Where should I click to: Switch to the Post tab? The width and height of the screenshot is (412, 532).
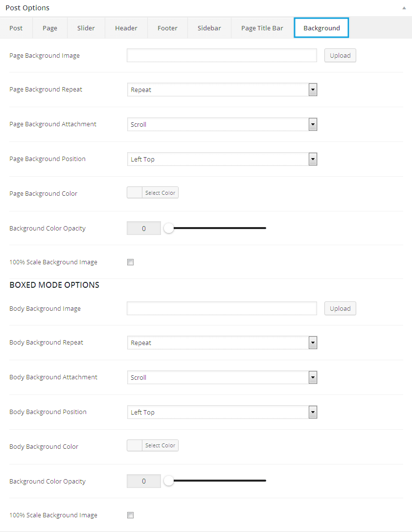16,28
